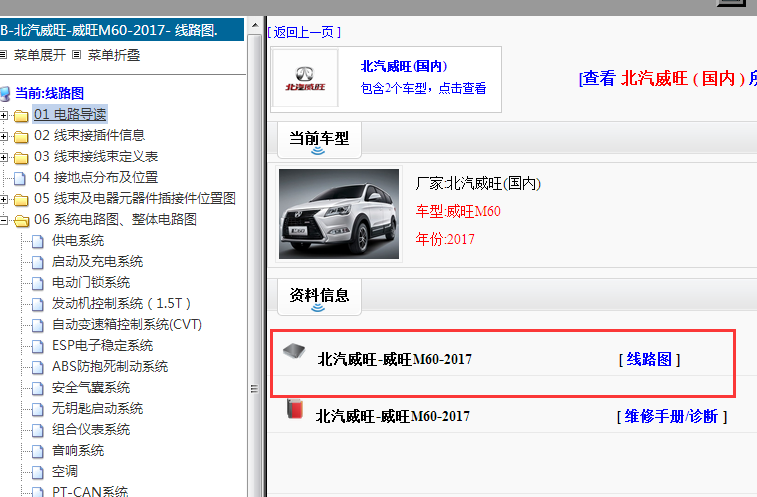Click the open 06 folder icon
757x497 pixels.
[21, 221]
